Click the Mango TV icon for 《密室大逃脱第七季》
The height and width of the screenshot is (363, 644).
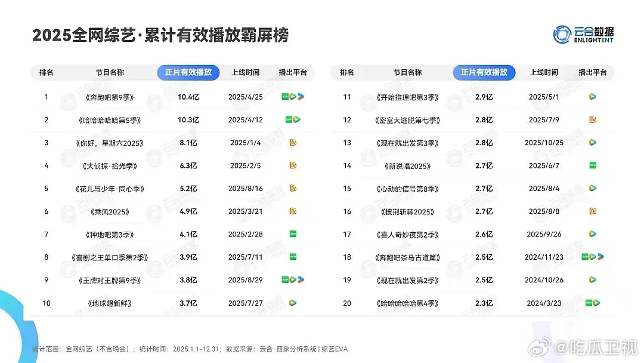click(593, 119)
